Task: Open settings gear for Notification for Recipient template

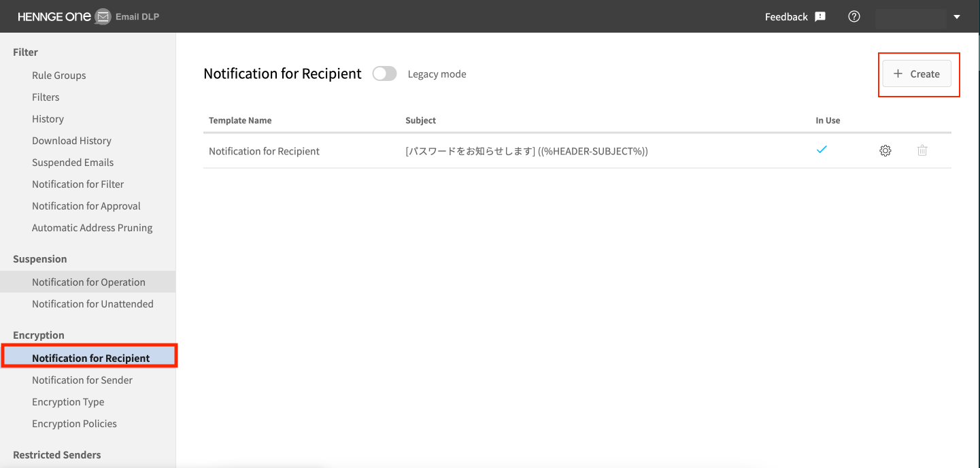Action: point(885,151)
